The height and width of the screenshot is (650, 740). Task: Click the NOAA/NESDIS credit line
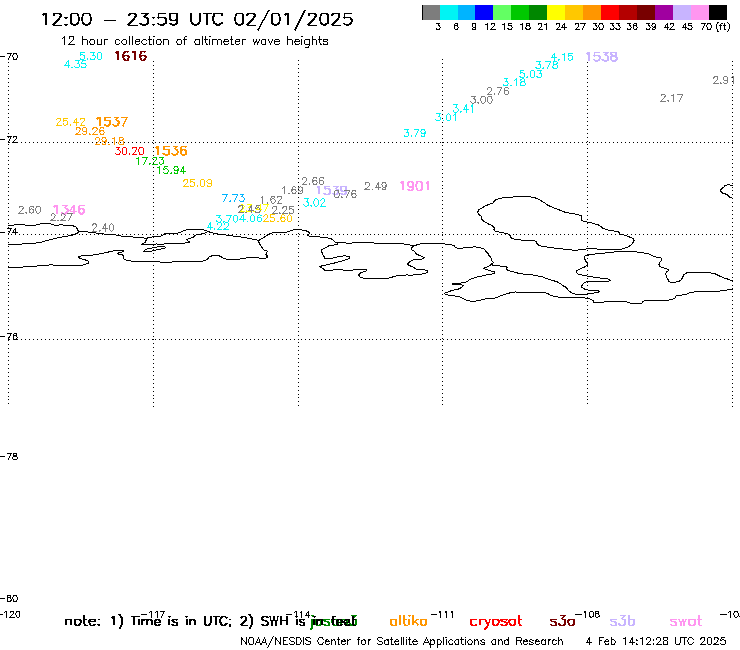pyautogui.click(x=402, y=642)
